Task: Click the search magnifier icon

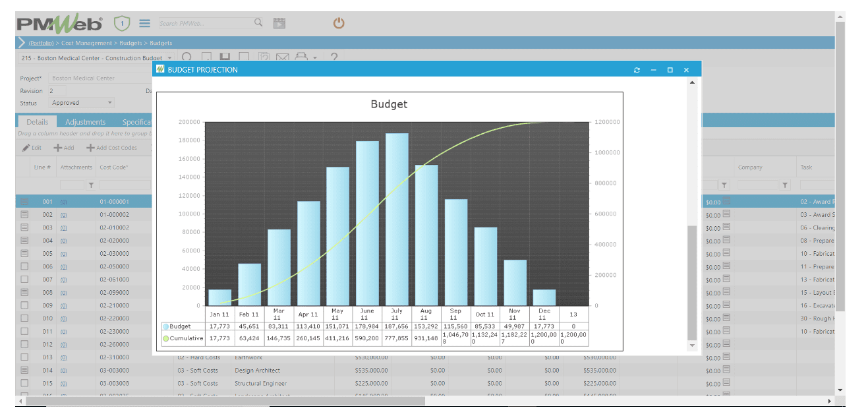Action: pyautogui.click(x=258, y=23)
